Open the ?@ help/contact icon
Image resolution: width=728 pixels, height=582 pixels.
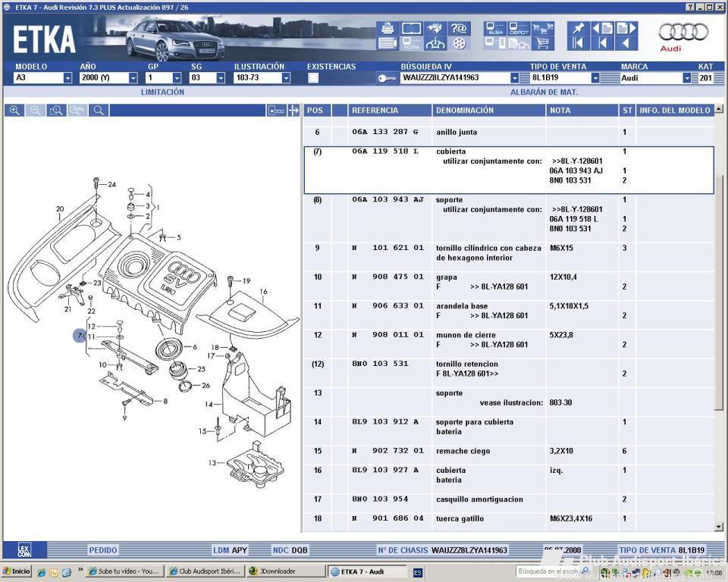click(460, 28)
